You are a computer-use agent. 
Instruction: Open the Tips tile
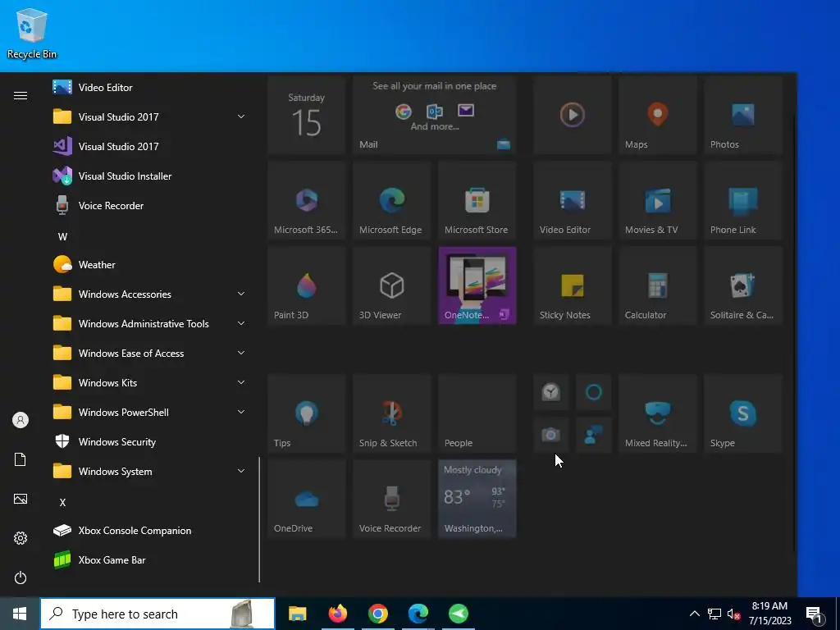pyautogui.click(x=307, y=413)
